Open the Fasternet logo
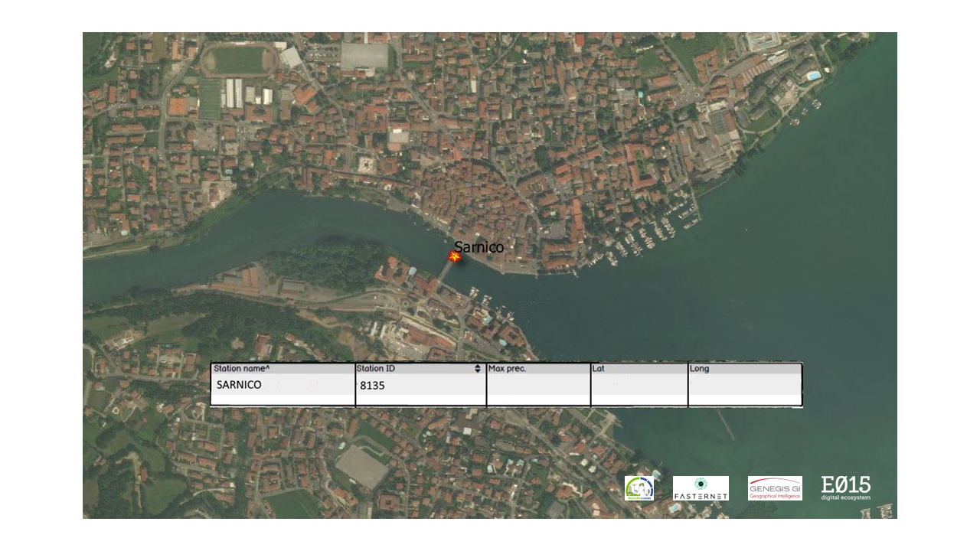The width and height of the screenshot is (980, 551). pos(701,488)
